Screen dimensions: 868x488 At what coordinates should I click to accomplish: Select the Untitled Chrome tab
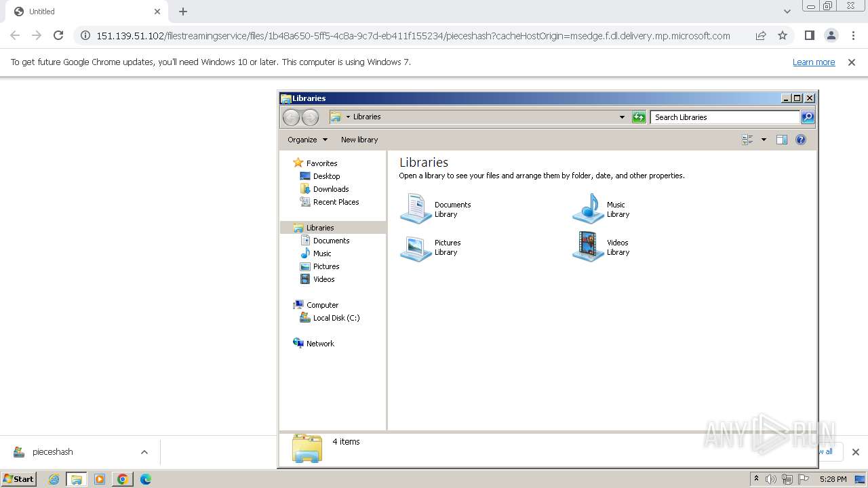point(88,12)
